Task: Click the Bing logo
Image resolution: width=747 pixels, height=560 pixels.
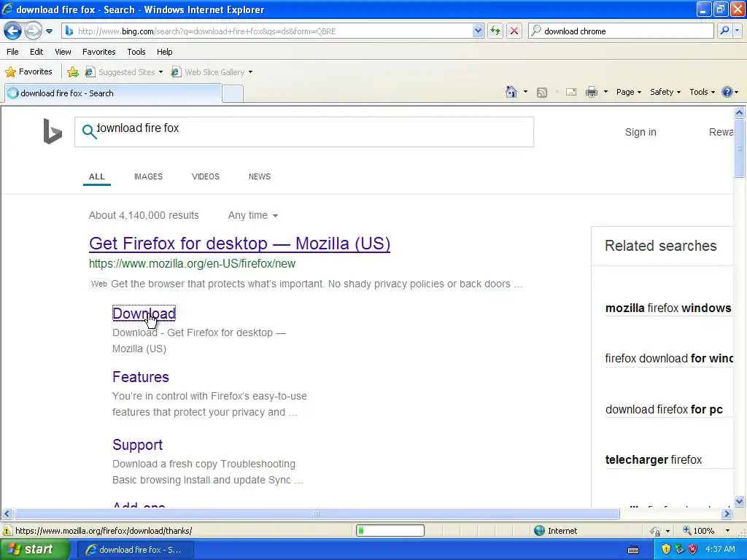Action: 53,131
